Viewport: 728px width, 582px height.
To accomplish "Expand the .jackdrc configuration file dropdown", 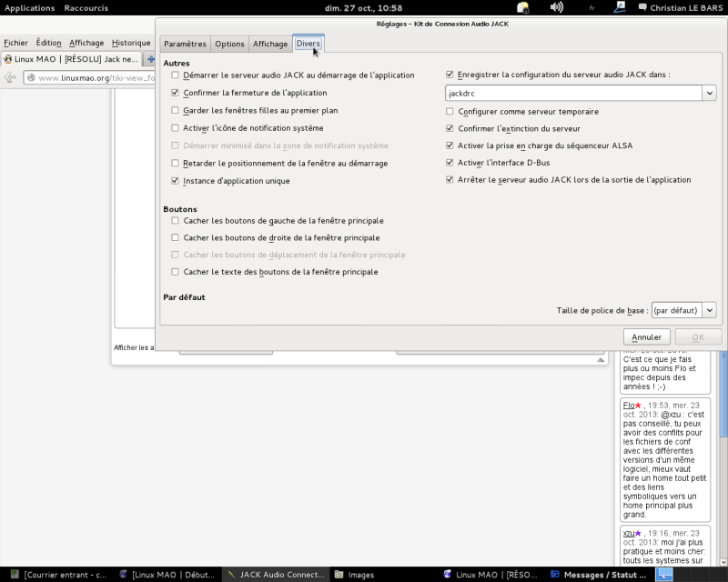I will (x=710, y=94).
